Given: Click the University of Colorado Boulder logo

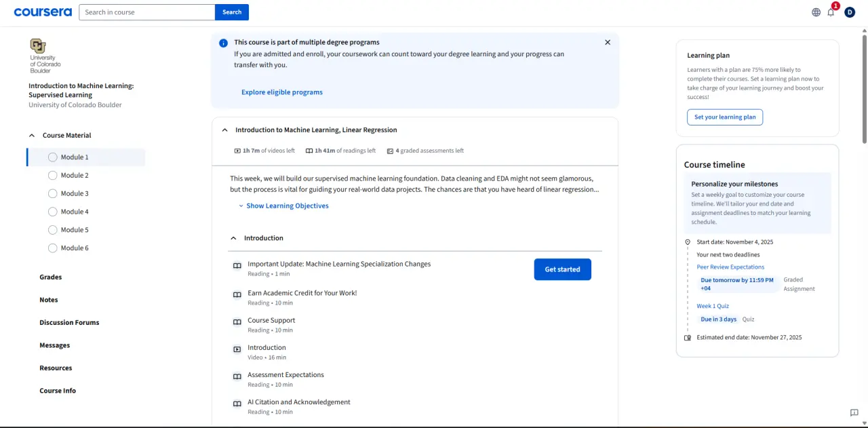Looking at the screenshot, I should click(x=45, y=56).
